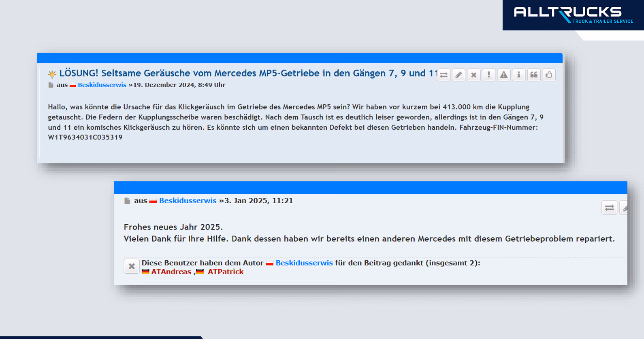Click 'Frohes neues Jahr 2025.' text

point(173,227)
